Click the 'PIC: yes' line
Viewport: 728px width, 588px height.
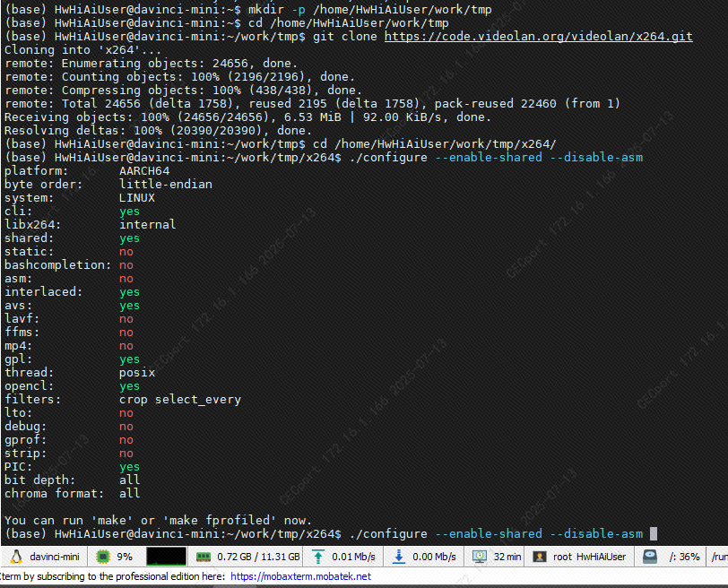coord(72,467)
